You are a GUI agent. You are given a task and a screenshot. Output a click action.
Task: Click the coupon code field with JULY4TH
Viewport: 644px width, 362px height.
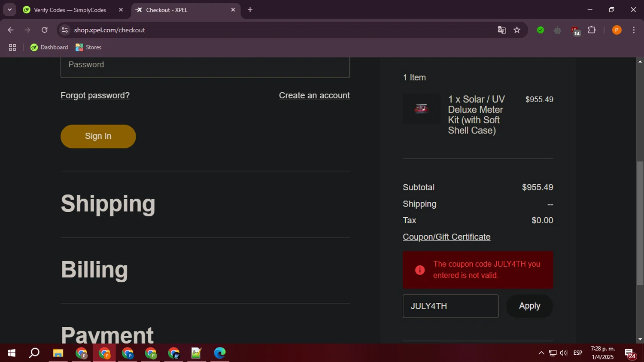pos(450,306)
